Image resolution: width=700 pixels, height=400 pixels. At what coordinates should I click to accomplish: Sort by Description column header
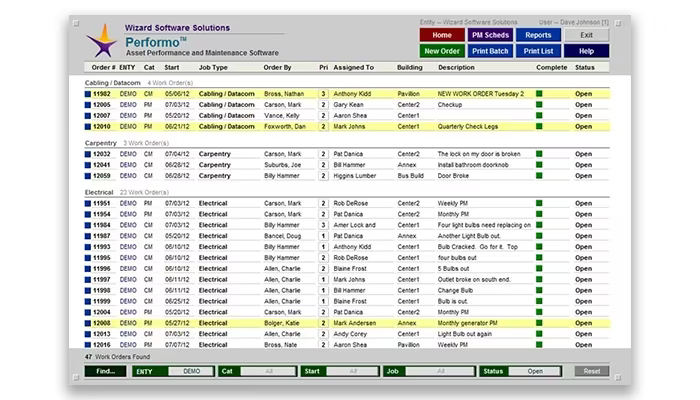456,67
